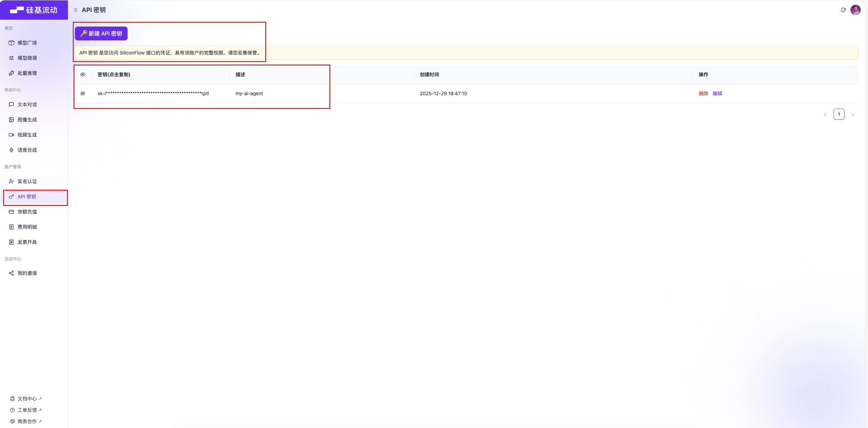
Task: Reveal the my-ai-agent key with eye icon
Action: (83, 93)
